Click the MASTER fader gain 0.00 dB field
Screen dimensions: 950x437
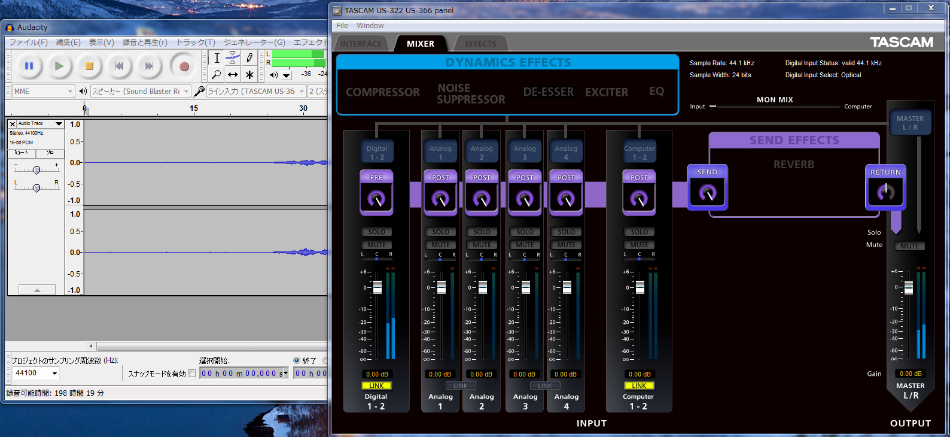pos(910,373)
